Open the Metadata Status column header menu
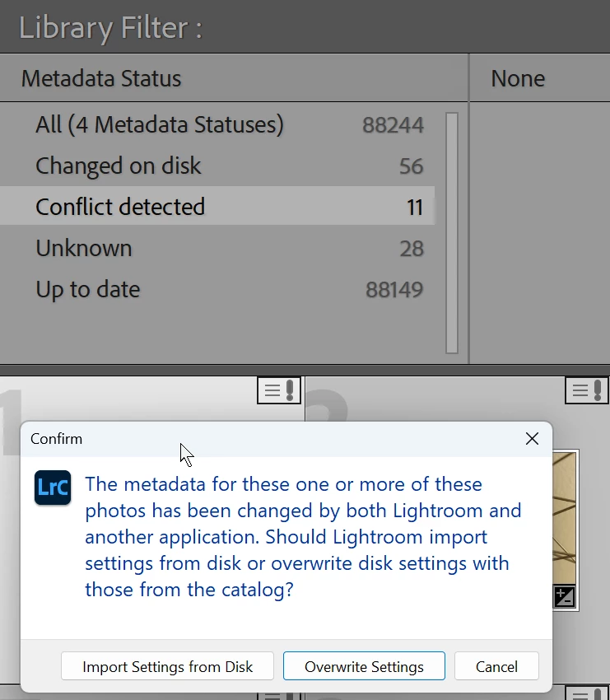Image resolution: width=610 pixels, height=700 pixels. click(101, 79)
